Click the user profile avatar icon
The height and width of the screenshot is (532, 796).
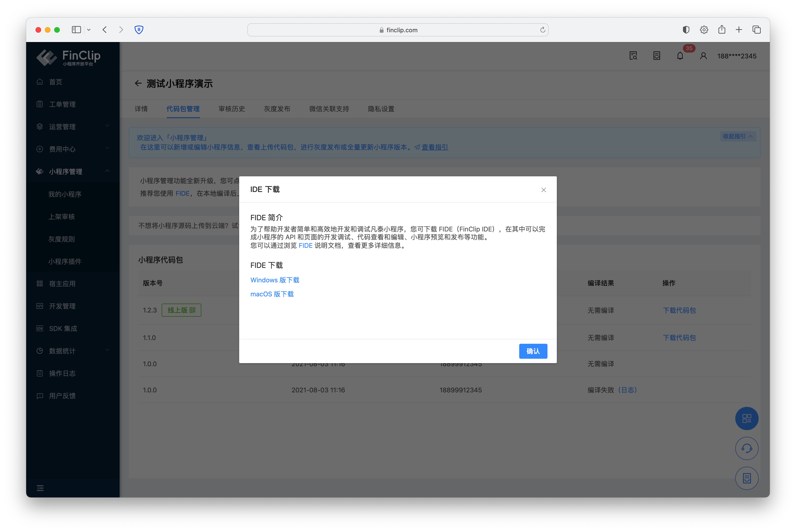(x=703, y=56)
